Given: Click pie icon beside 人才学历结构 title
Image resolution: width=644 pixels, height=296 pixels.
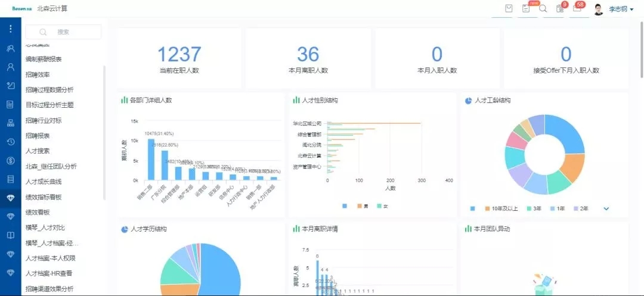Looking at the screenshot, I should pos(125,229).
